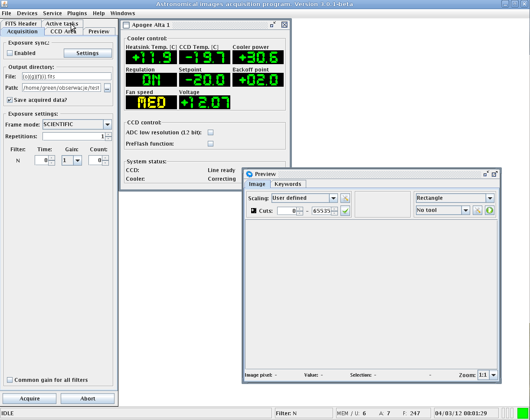Viewport: 530px width, 420px height.
Task: Click the Cooler power +30.6 display
Action: (x=258, y=57)
